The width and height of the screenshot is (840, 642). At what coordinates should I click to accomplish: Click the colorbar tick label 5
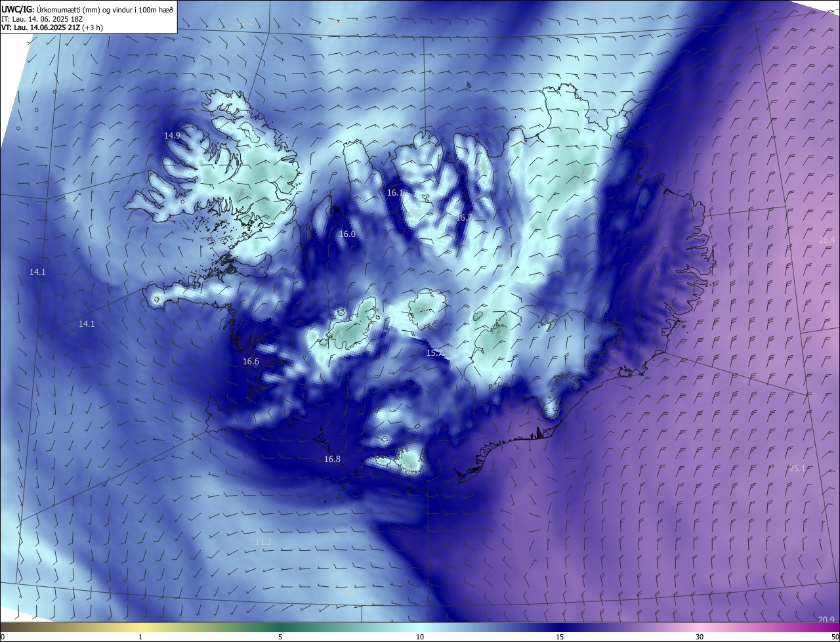[x=280, y=637]
